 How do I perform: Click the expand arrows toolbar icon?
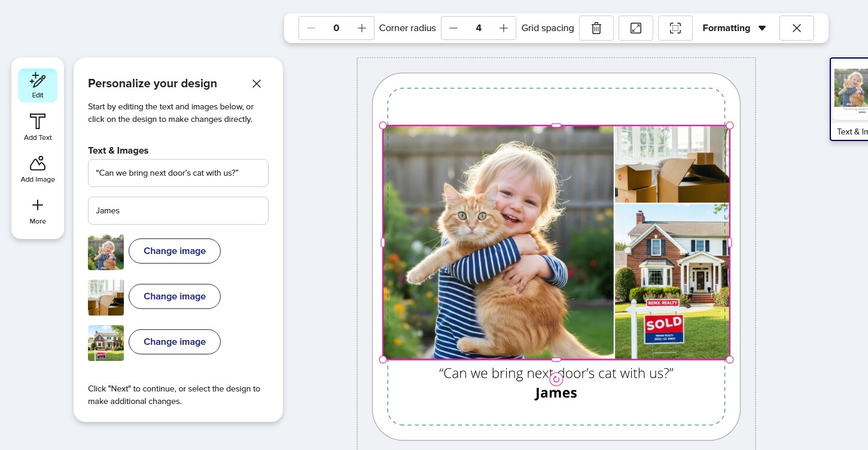point(636,28)
